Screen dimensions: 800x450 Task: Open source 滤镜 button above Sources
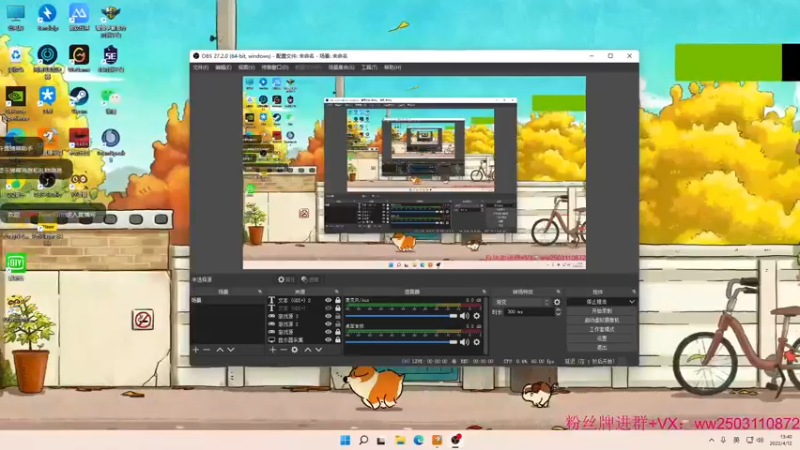[x=310, y=280]
